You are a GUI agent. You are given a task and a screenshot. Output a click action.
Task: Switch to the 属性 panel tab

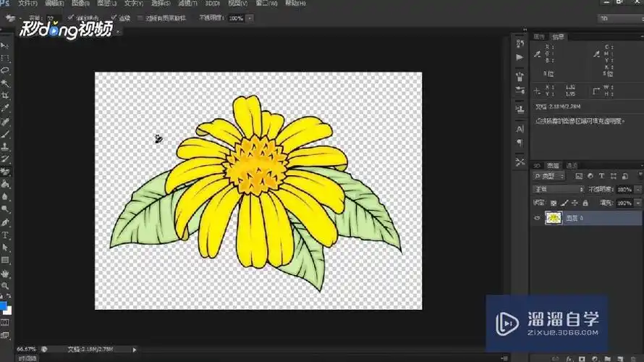click(539, 36)
